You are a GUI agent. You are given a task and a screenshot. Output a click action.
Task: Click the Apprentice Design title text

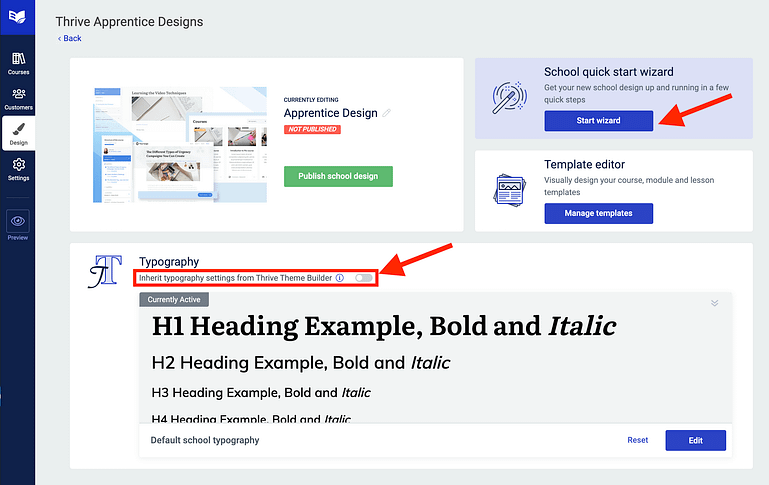coord(331,113)
